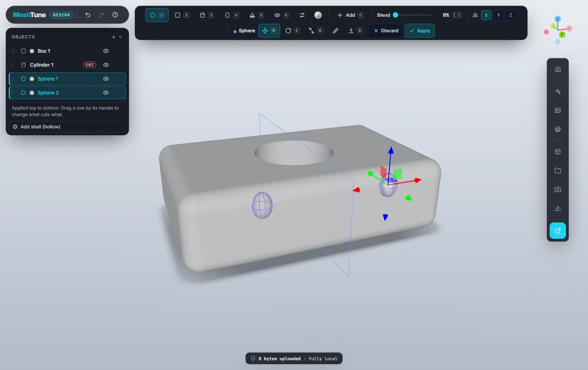Select the Sphere 2 object row
The image size is (588, 370).
[x=67, y=93]
